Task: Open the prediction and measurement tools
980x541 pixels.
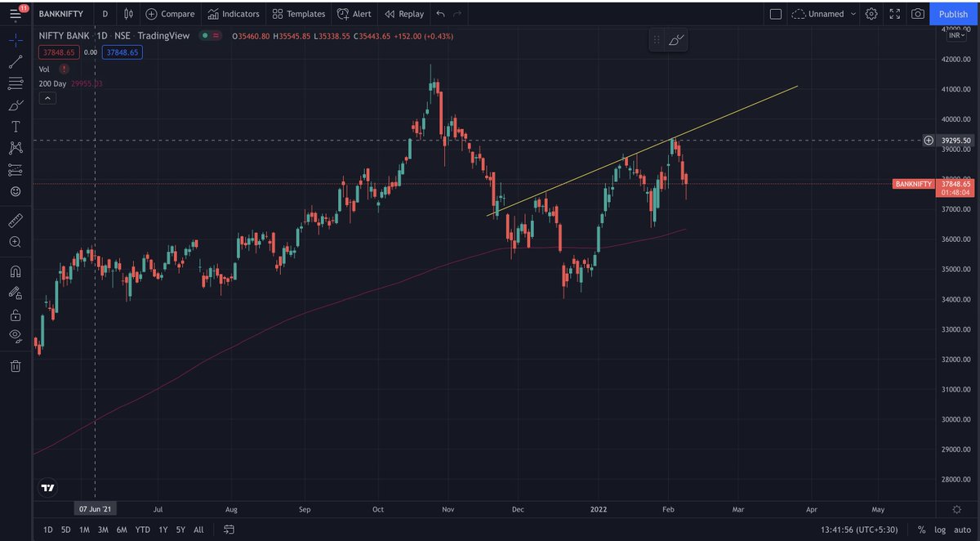Action: 16,170
